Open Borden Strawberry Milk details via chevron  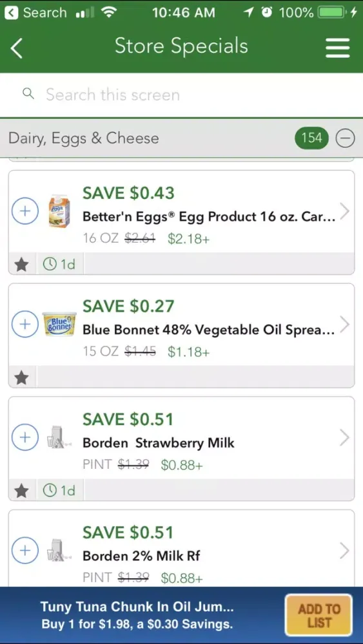point(344,437)
